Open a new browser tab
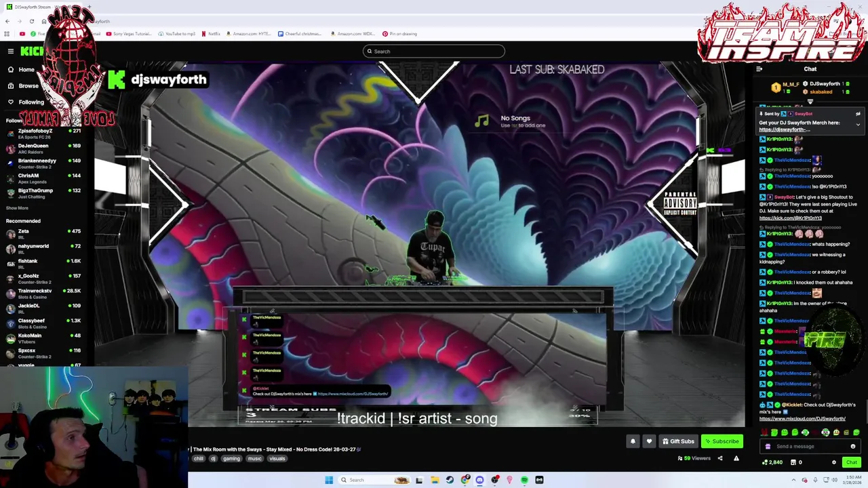868x488 pixels. 90,7
